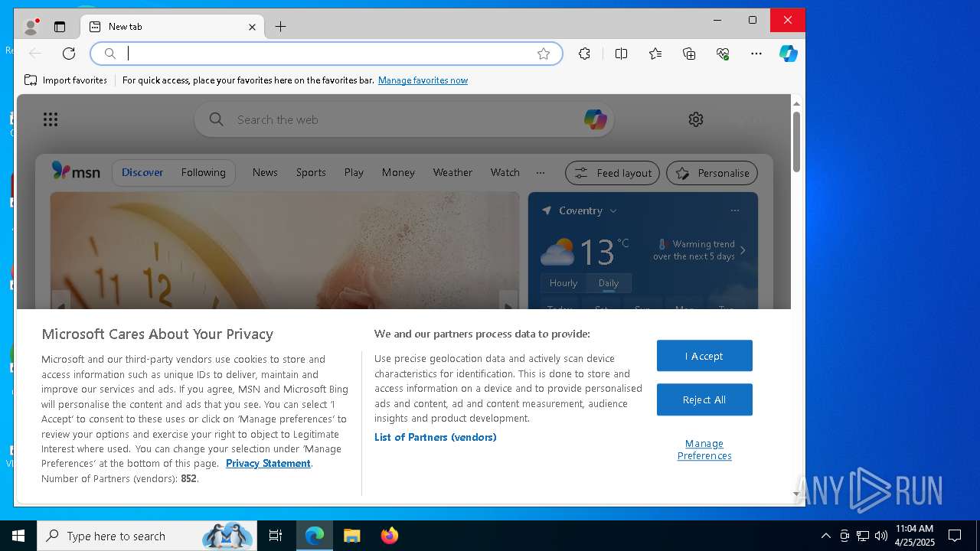
Task: Open the Money menu item
Action: (398, 172)
